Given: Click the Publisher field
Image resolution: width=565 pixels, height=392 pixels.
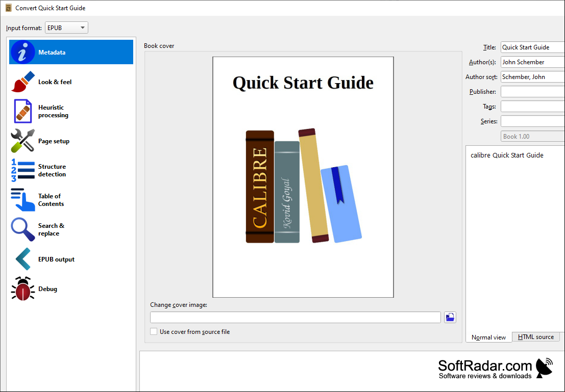Looking at the screenshot, I should [x=532, y=91].
